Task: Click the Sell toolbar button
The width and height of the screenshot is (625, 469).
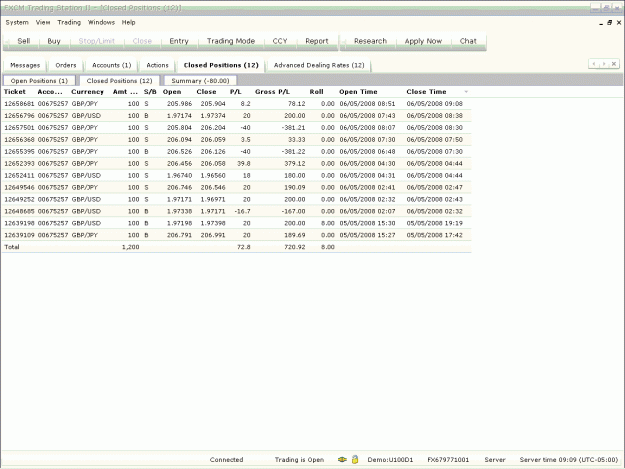Action: click(x=24, y=41)
